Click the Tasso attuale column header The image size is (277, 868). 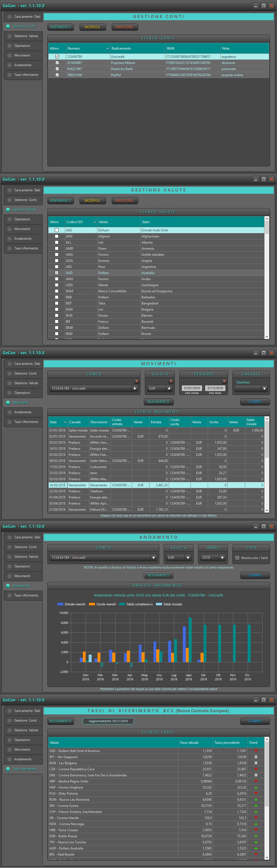[x=196, y=743]
